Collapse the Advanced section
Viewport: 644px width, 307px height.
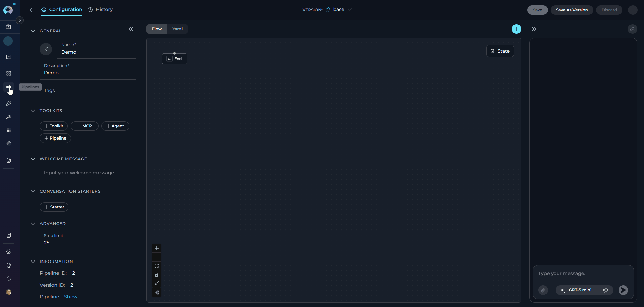(x=33, y=224)
